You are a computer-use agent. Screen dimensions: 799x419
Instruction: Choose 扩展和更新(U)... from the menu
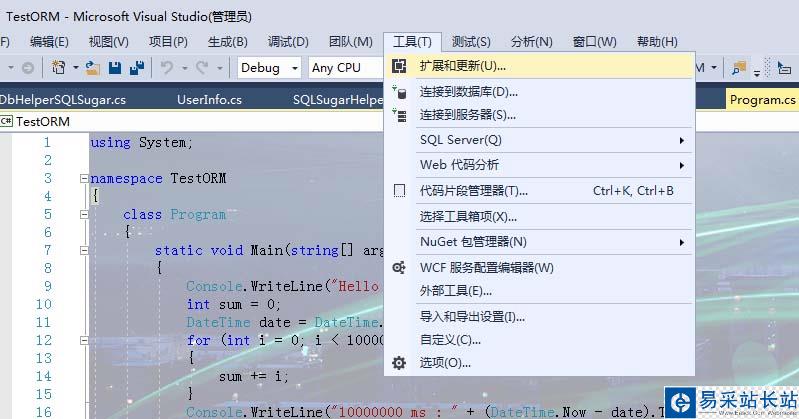coord(540,66)
